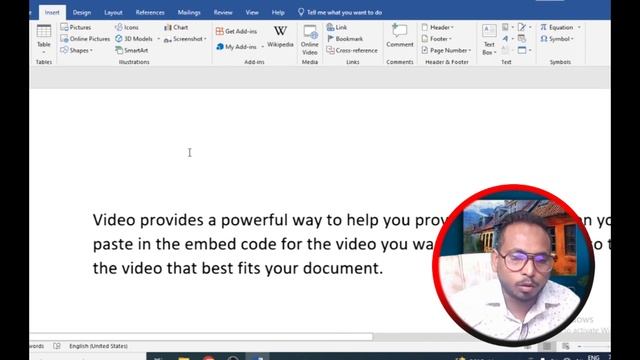Open the Table insert dropdown
The image size is (640, 360).
(x=44, y=40)
